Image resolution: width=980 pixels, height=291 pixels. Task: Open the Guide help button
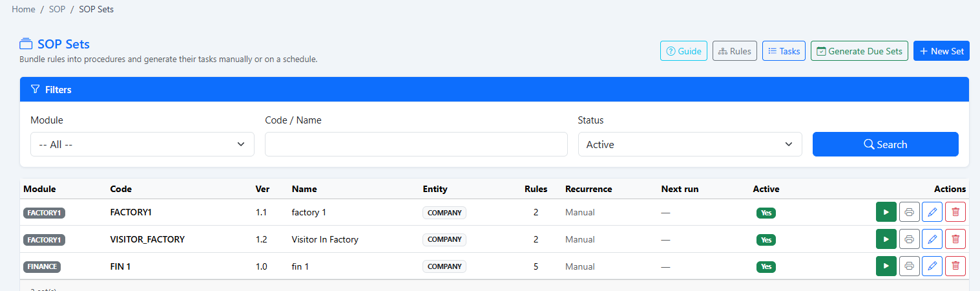[683, 51]
